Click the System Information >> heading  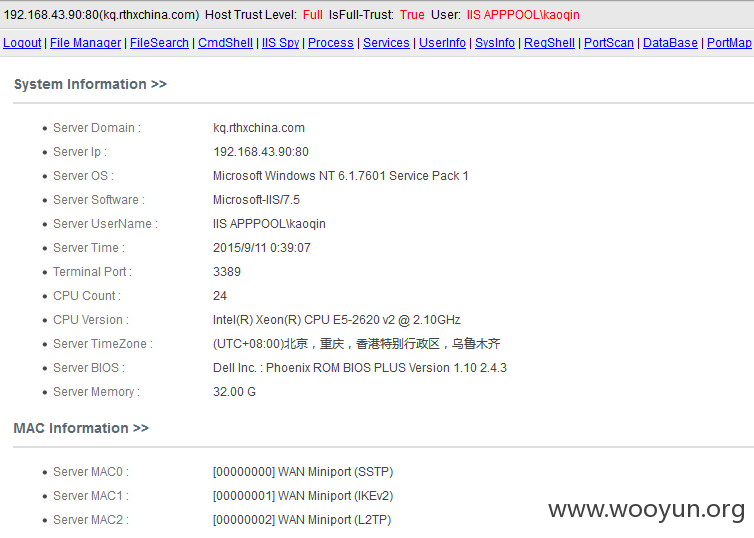(x=90, y=84)
